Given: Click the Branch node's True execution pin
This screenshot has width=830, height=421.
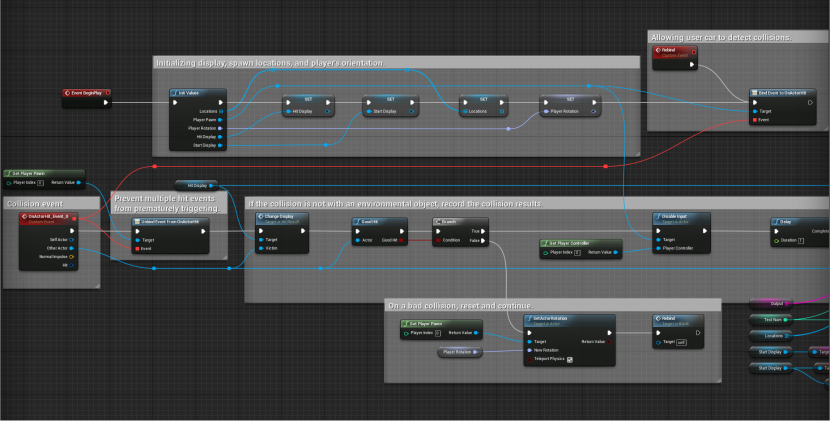Looking at the screenshot, I should click(483, 231).
